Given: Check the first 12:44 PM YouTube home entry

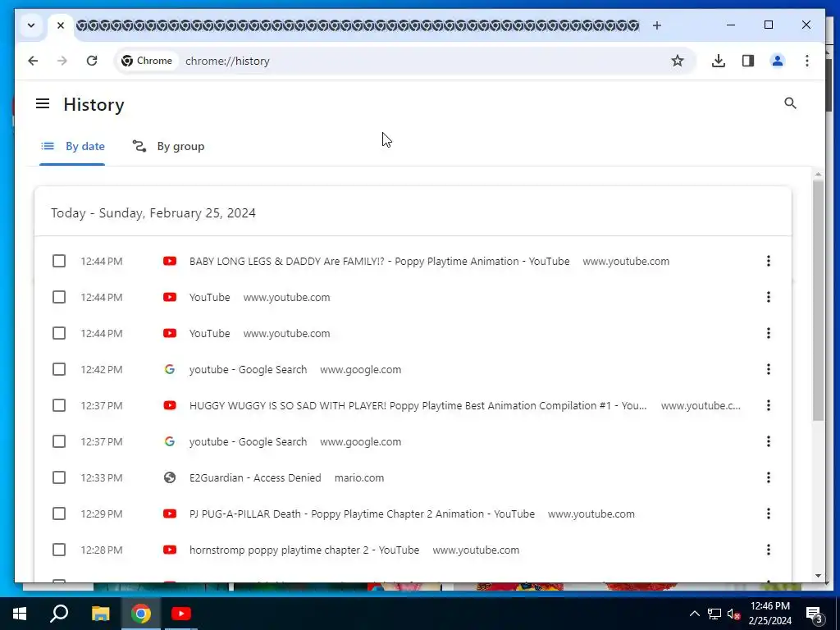Looking at the screenshot, I should pyautogui.click(x=59, y=297).
